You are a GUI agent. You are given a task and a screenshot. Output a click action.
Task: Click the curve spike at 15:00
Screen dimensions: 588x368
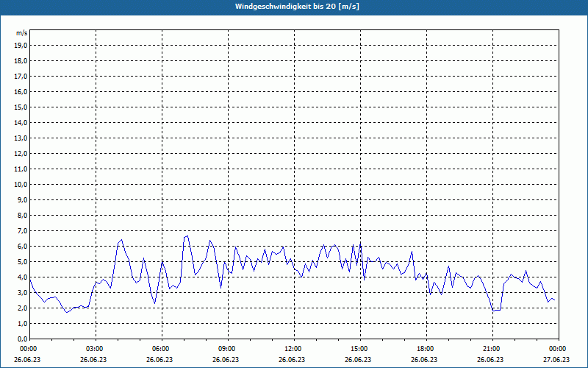click(x=360, y=244)
